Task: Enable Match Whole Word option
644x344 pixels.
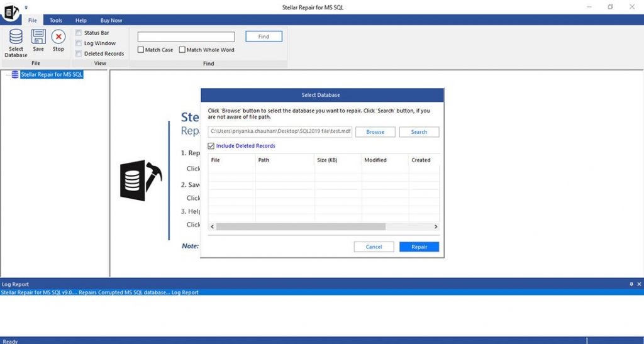Action: click(x=182, y=50)
